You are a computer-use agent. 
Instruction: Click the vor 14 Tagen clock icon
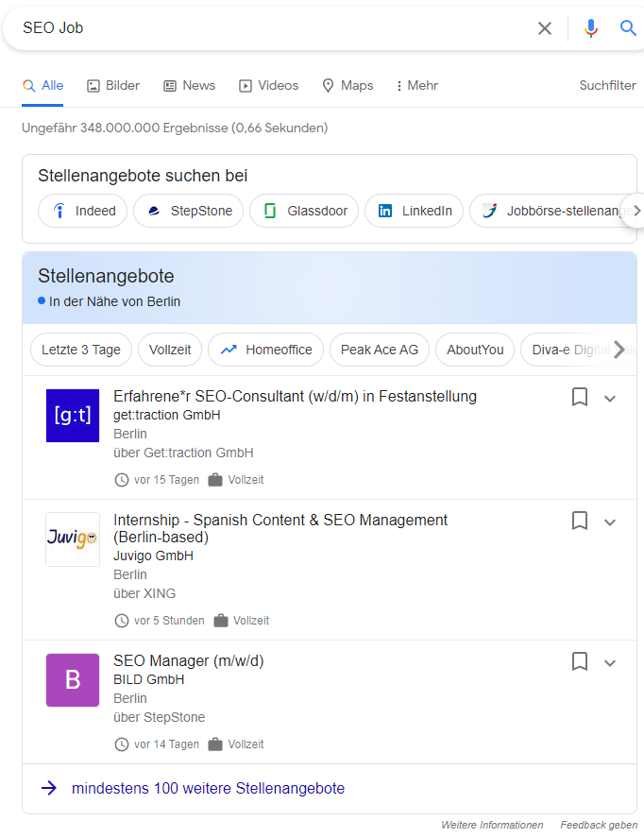[122, 744]
